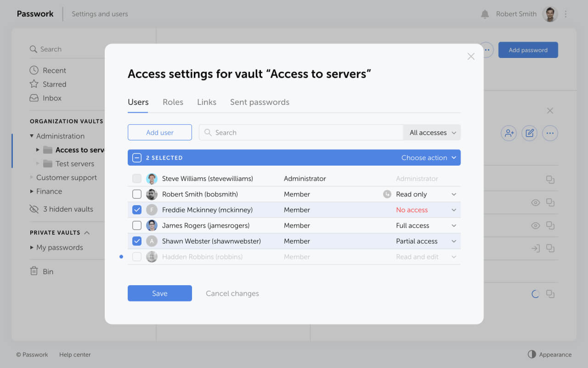This screenshot has height=368, width=588.
Task: Open the All accesses filter dropdown
Action: [x=432, y=132]
